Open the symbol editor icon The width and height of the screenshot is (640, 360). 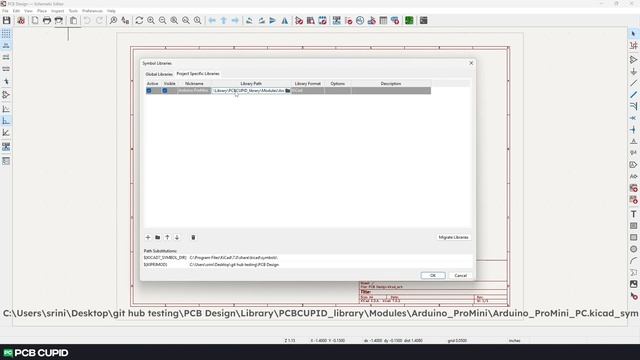(x=299, y=20)
